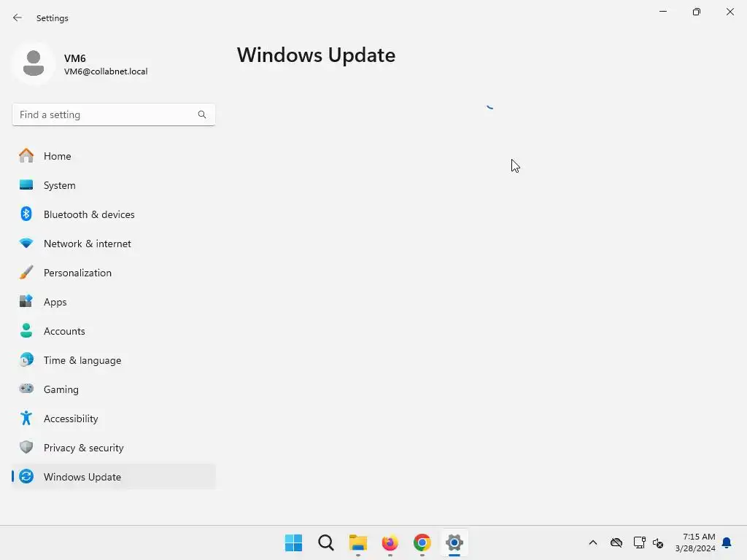Click Settings gear icon in taskbar

[454, 542]
